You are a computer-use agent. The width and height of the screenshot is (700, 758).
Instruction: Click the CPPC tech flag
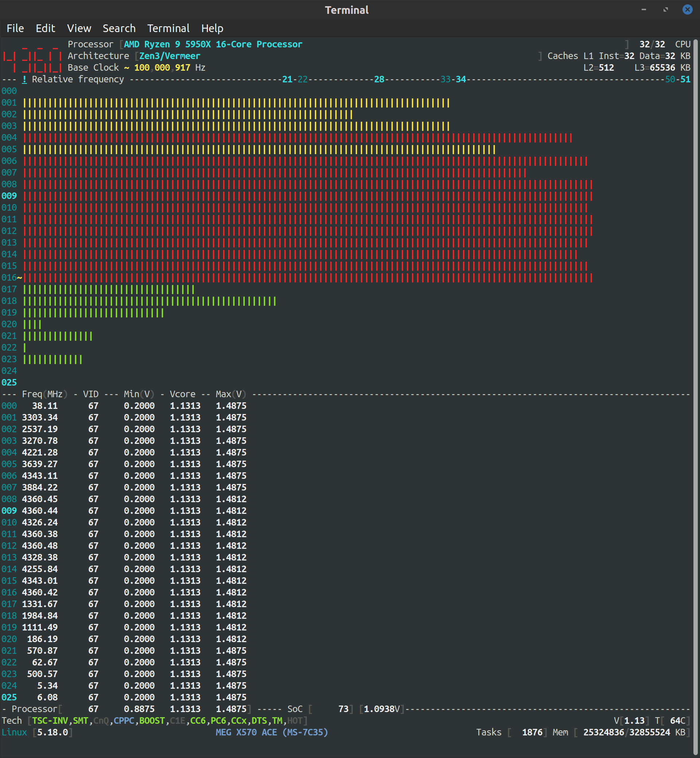click(124, 720)
